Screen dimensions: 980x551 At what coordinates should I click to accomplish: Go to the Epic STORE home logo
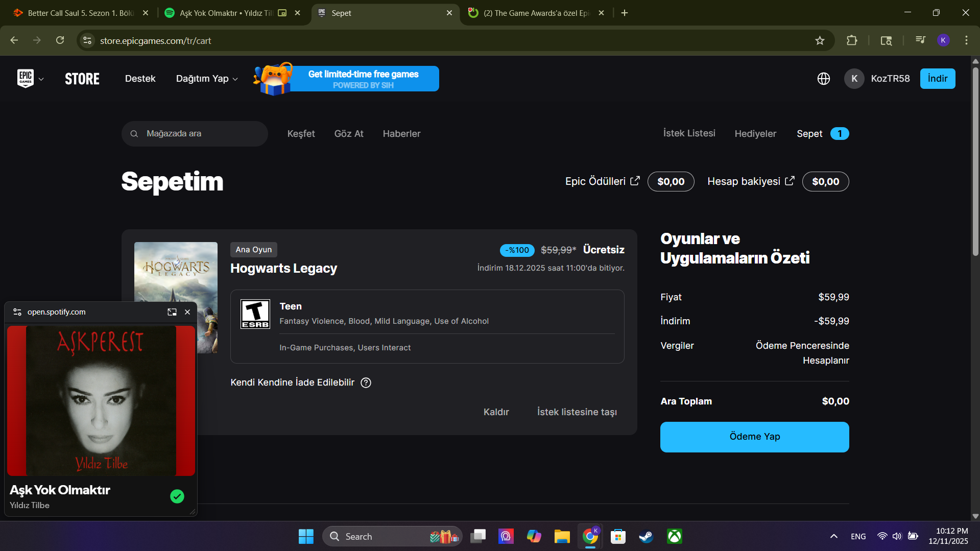point(82,79)
